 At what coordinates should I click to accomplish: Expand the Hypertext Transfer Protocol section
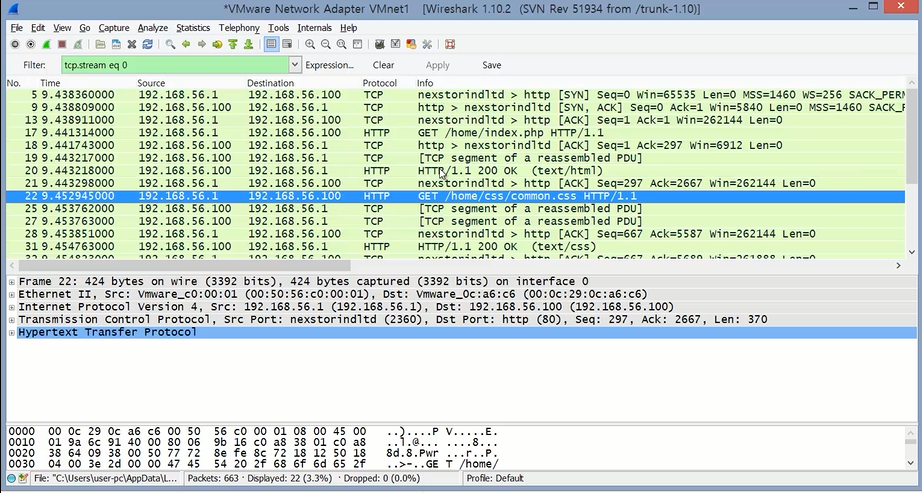click(11, 332)
